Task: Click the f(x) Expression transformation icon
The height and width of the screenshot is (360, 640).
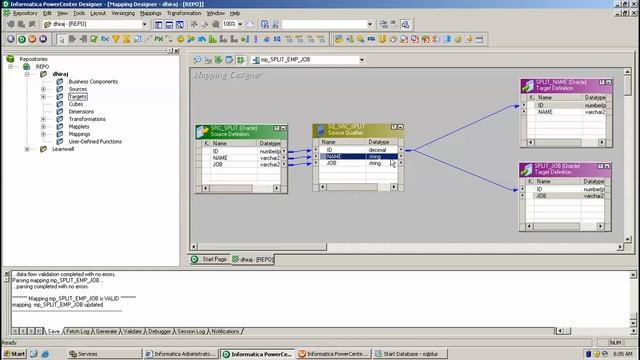Action: (x=105, y=39)
